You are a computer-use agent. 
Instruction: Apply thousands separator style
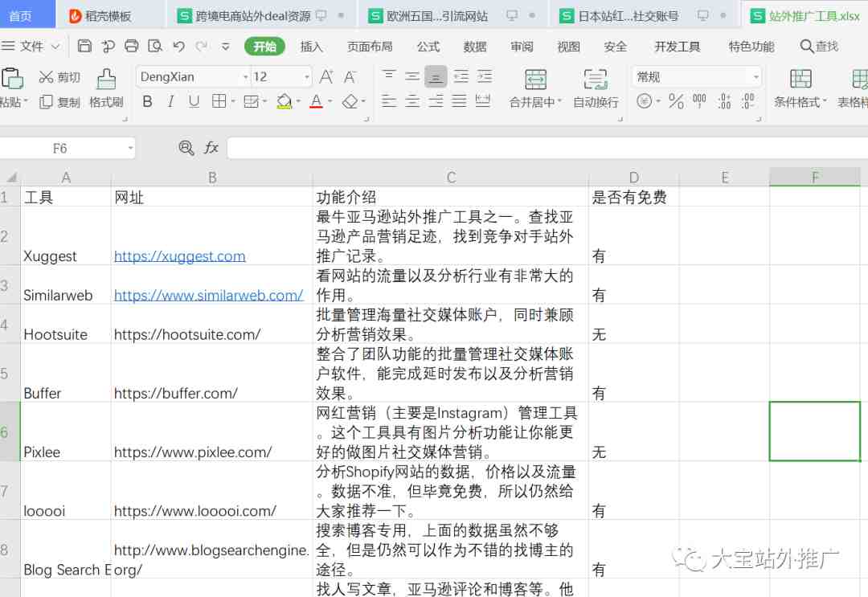[x=700, y=100]
